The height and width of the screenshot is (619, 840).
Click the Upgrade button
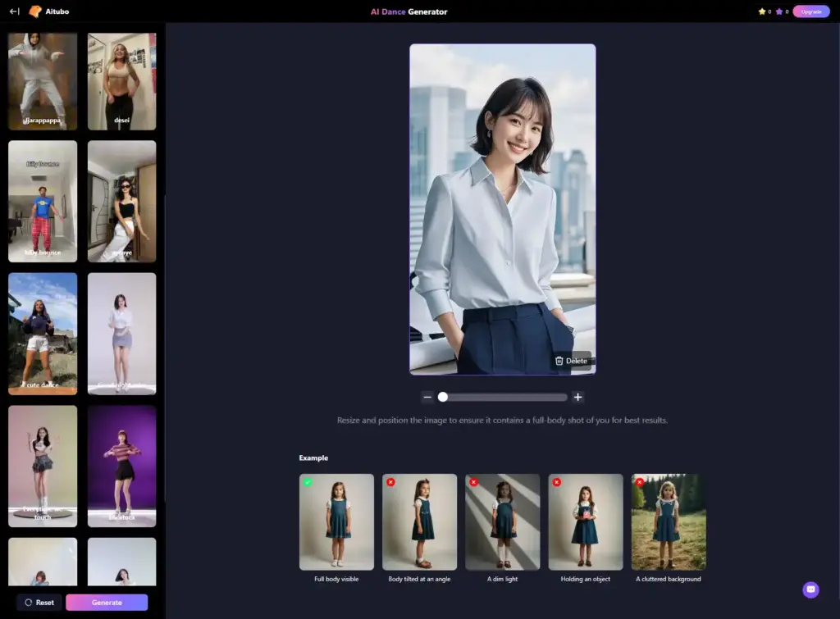pyautogui.click(x=811, y=11)
